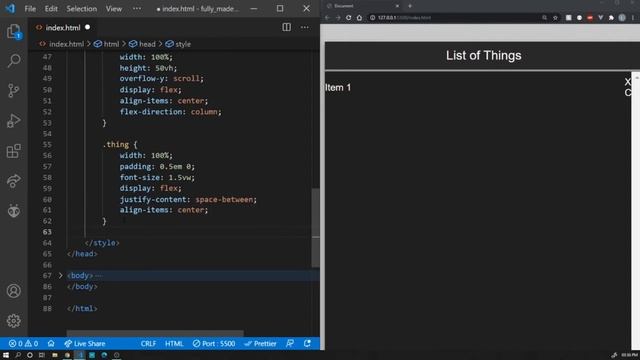Click the zoom magnifier icon in address bar
Screen dimensions: 640x360
click(x=544, y=18)
